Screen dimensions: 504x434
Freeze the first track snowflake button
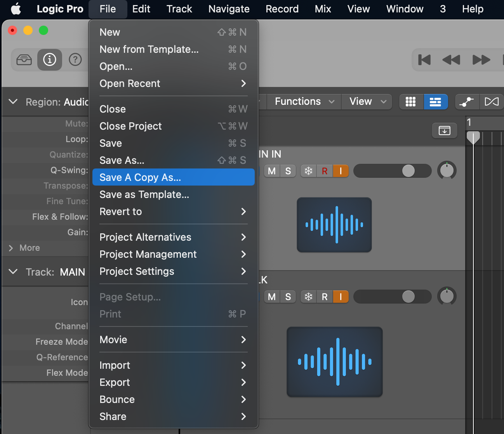tap(309, 171)
